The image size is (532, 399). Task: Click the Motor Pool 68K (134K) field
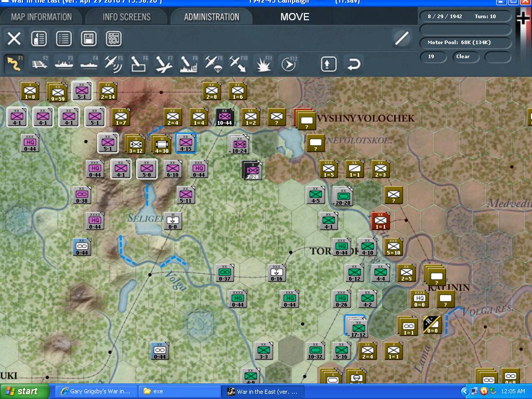[x=465, y=43]
